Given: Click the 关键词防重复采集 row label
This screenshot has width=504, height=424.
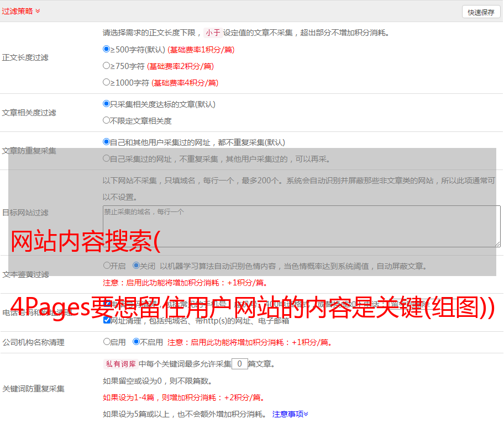Looking at the screenshot, I should click(33, 389).
